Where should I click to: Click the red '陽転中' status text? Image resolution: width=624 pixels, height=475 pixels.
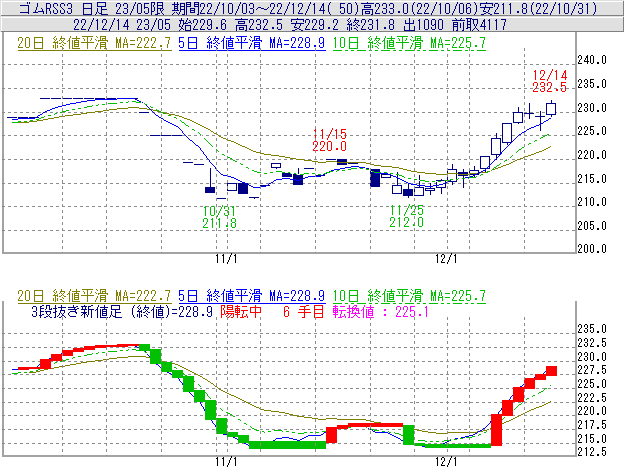[x=241, y=311]
